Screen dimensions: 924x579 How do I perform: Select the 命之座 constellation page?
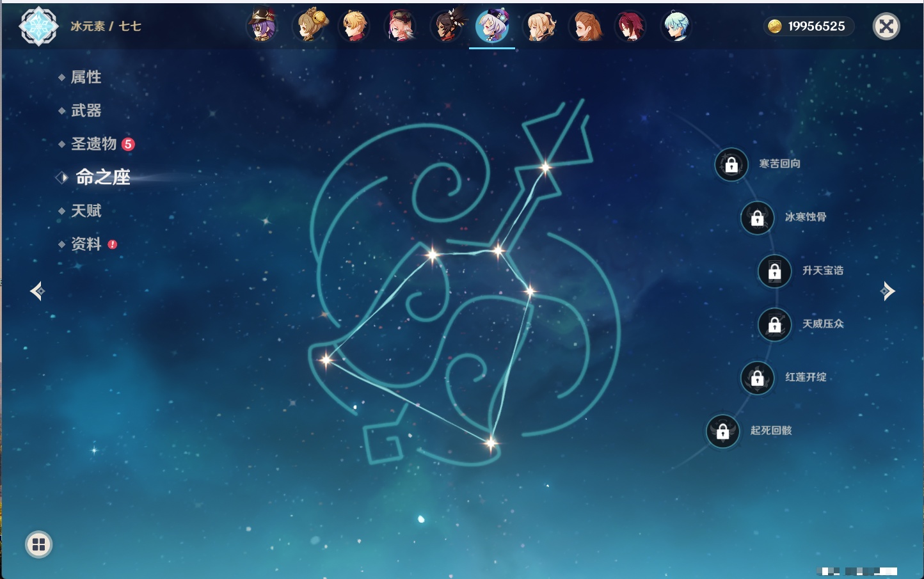click(102, 177)
